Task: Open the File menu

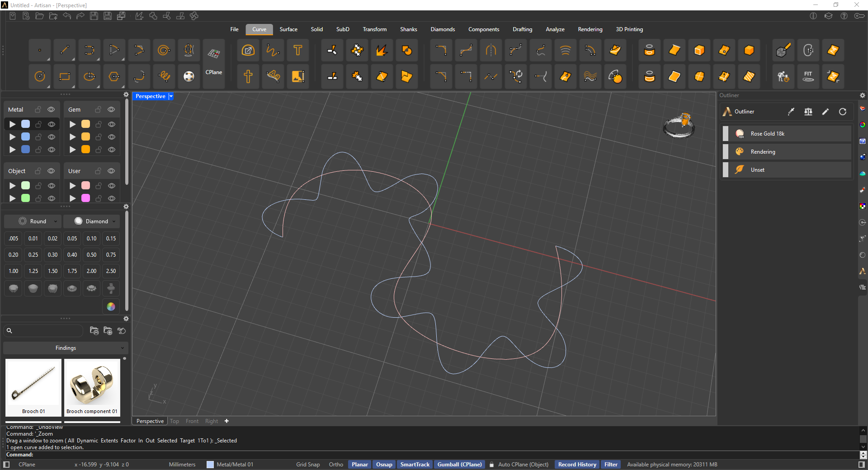Action: pyautogui.click(x=234, y=29)
